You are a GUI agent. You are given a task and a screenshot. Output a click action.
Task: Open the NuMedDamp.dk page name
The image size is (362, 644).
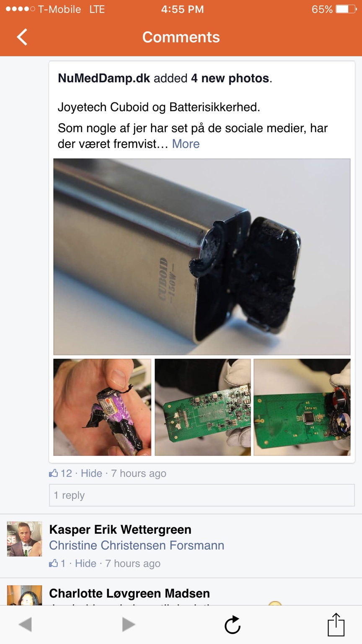pos(104,78)
